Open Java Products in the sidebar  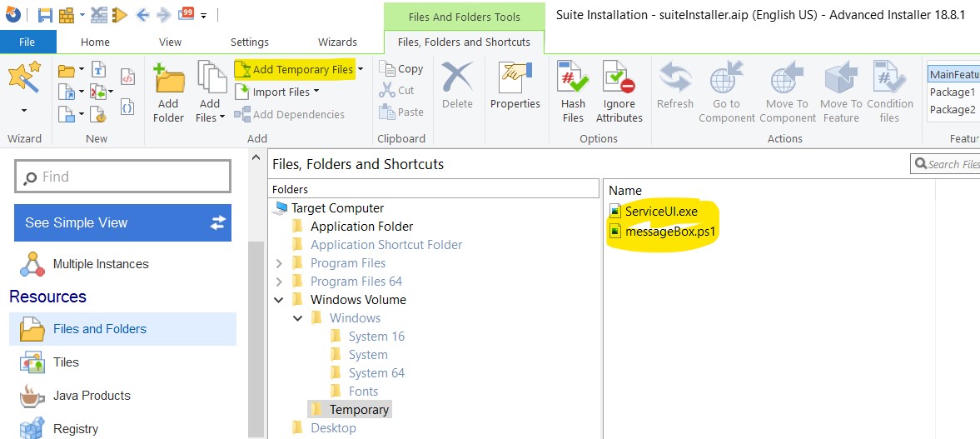coord(92,396)
